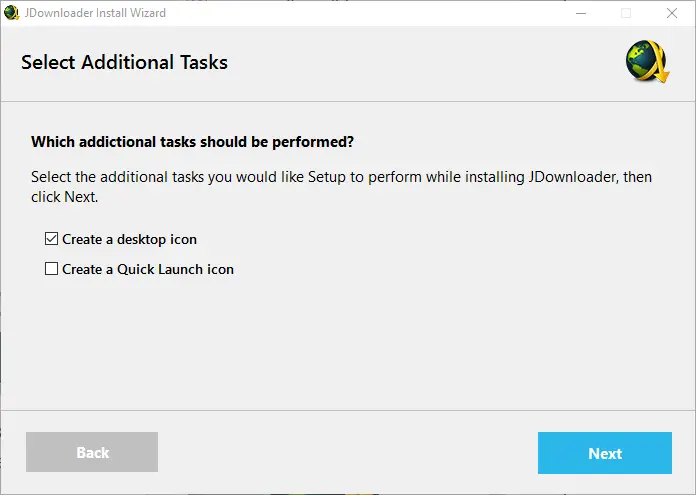Uncheck the Create a desktop icon checkbox
The image size is (696, 495).
pos(51,239)
